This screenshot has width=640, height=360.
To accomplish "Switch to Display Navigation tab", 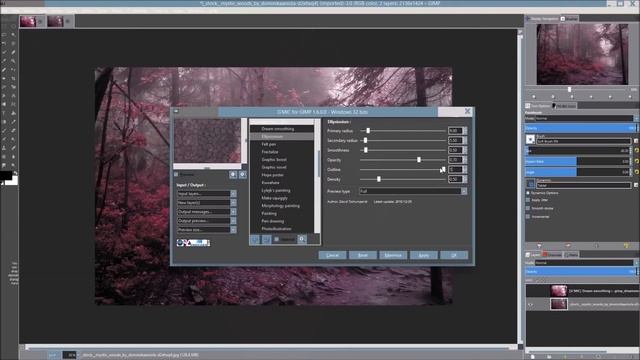I will [x=542, y=19].
